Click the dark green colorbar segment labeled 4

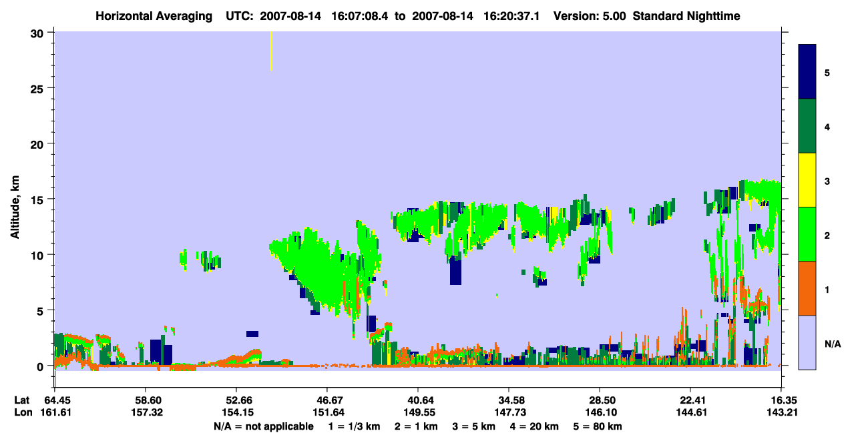click(x=807, y=126)
